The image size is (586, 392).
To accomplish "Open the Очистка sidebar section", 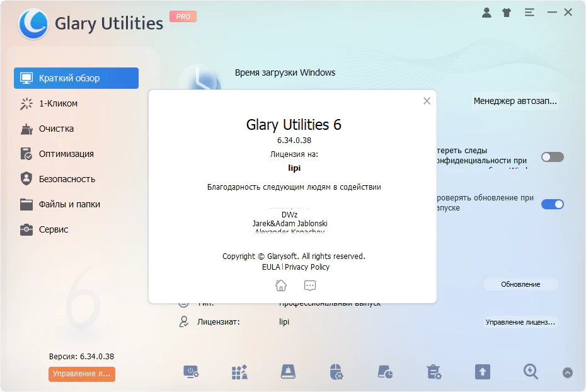I will pyautogui.click(x=56, y=129).
